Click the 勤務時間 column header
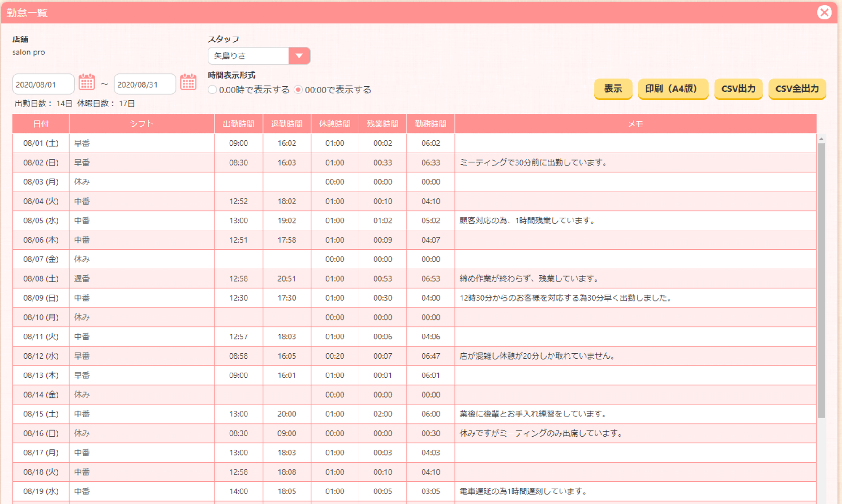The width and height of the screenshot is (842, 504). point(431,124)
